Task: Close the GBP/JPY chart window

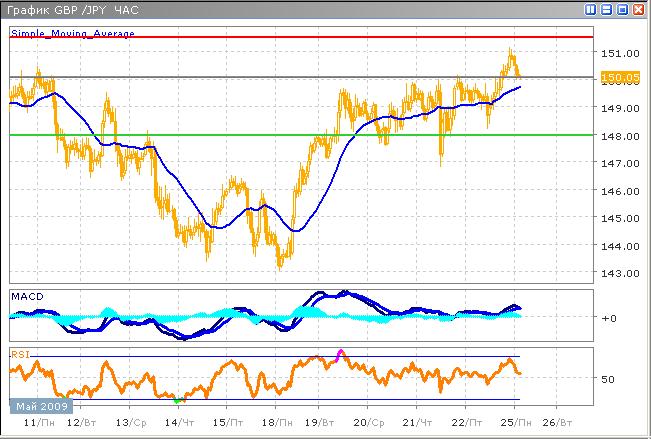Action: point(639,9)
